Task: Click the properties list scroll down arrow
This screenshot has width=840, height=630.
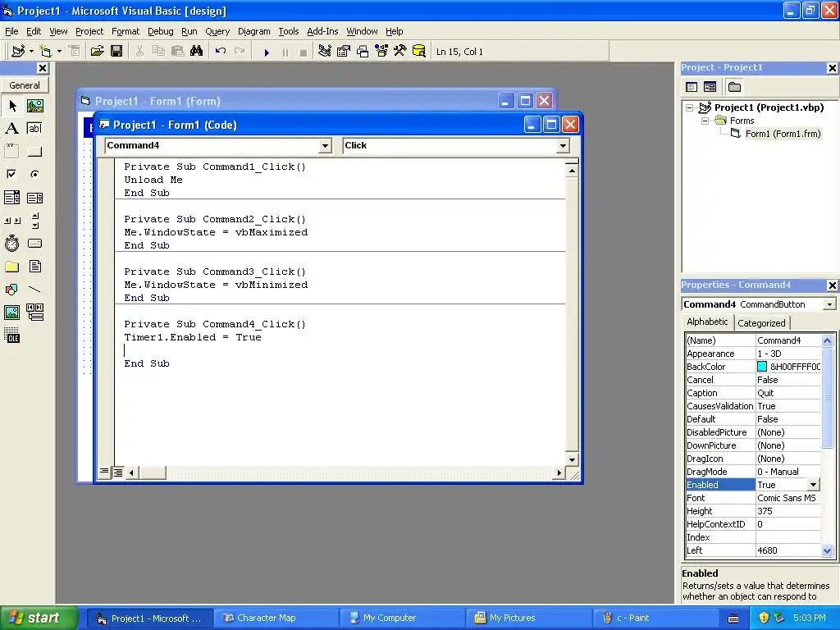Action: (827, 550)
